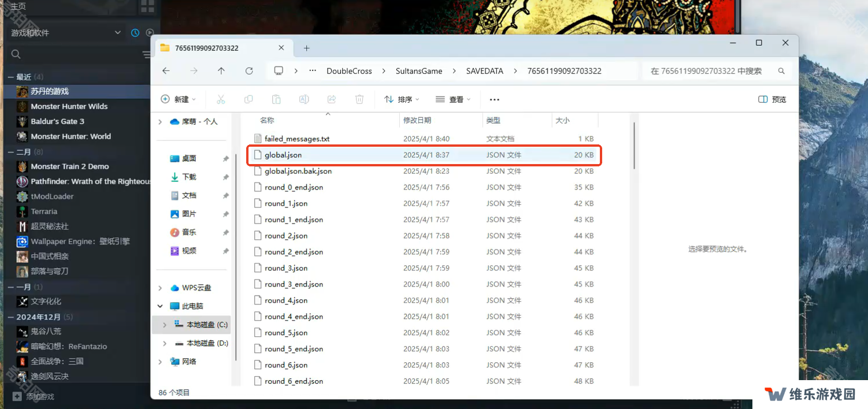Click the search magnifier in Explorer
The height and width of the screenshot is (409, 868).
pyautogui.click(x=781, y=71)
